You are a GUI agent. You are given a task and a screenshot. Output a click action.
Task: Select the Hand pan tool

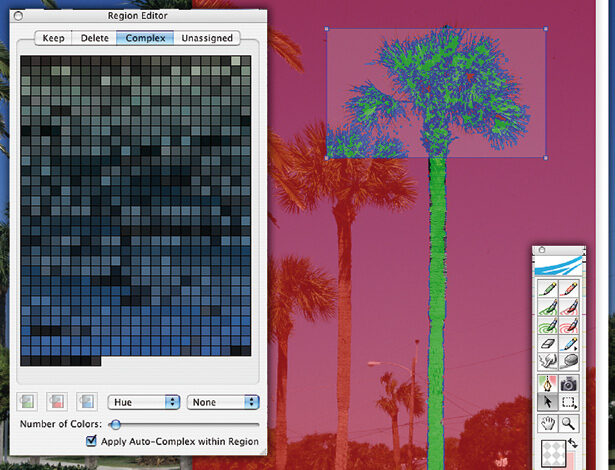coord(548,423)
